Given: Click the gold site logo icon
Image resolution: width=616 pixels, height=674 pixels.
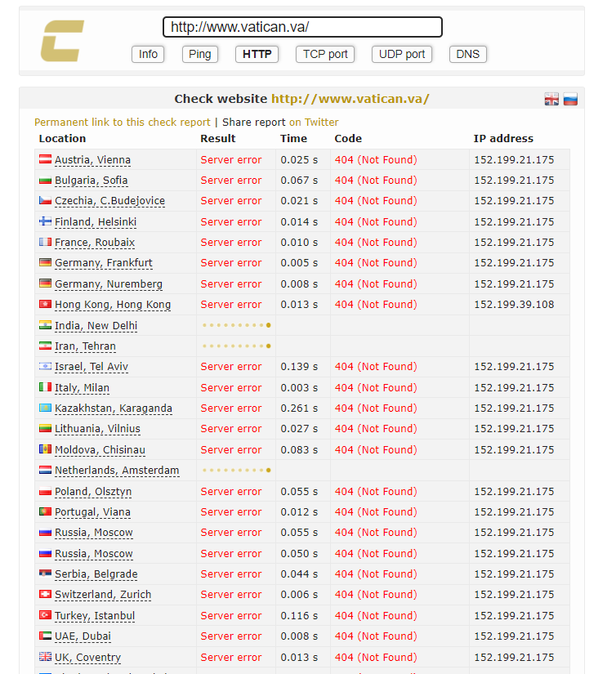Looking at the screenshot, I should pyautogui.click(x=62, y=41).
